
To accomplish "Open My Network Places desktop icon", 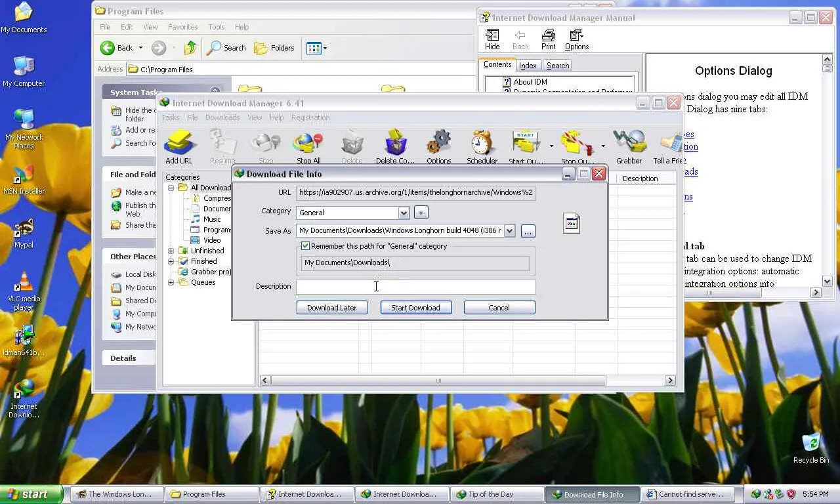I will pyautogui.click(x=24, y=129).
